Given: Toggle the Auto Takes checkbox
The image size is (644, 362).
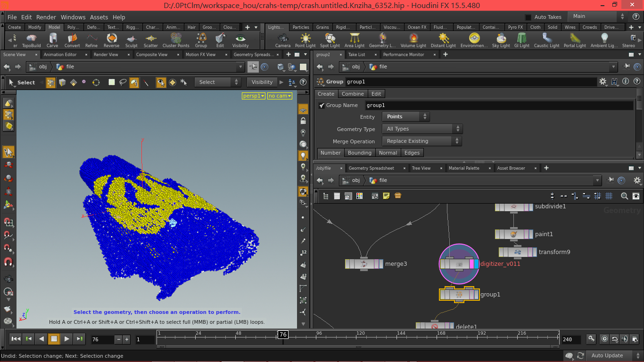Looking at the screenshot, I should [x=528, y=17].
